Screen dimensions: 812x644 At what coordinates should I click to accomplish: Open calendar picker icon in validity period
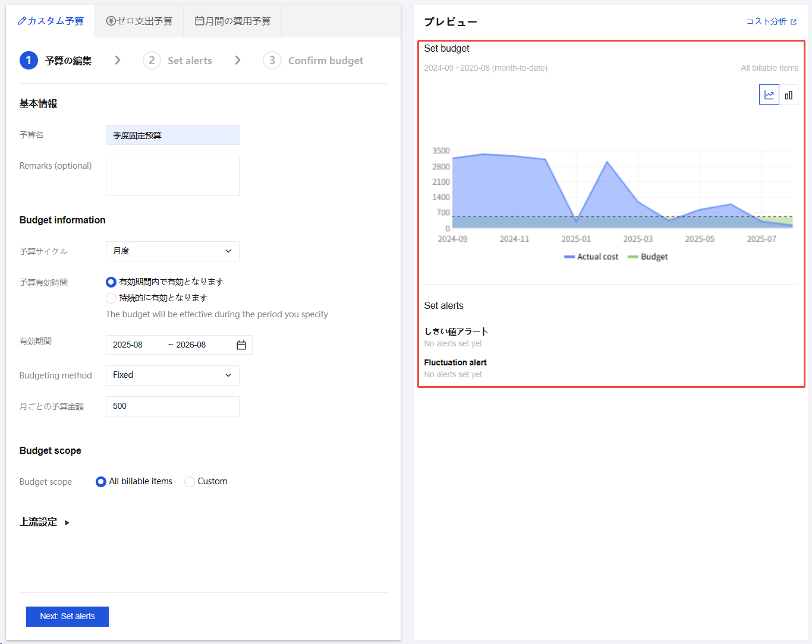[x=241, y=345]
